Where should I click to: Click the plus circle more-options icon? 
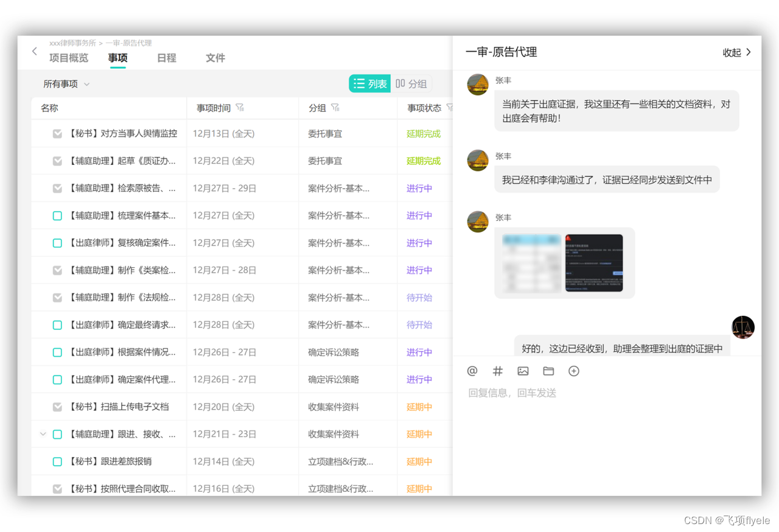[x=573, y=371]
